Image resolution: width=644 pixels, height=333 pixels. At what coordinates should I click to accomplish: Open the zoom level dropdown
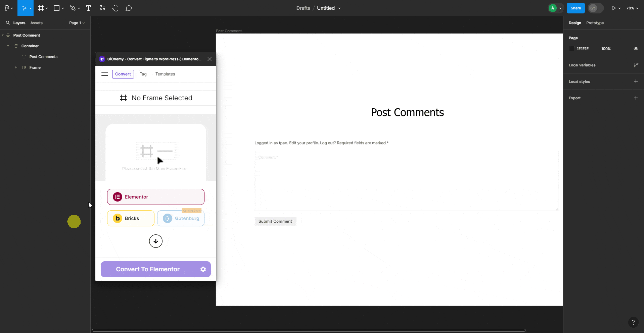(x=632, y=8)
